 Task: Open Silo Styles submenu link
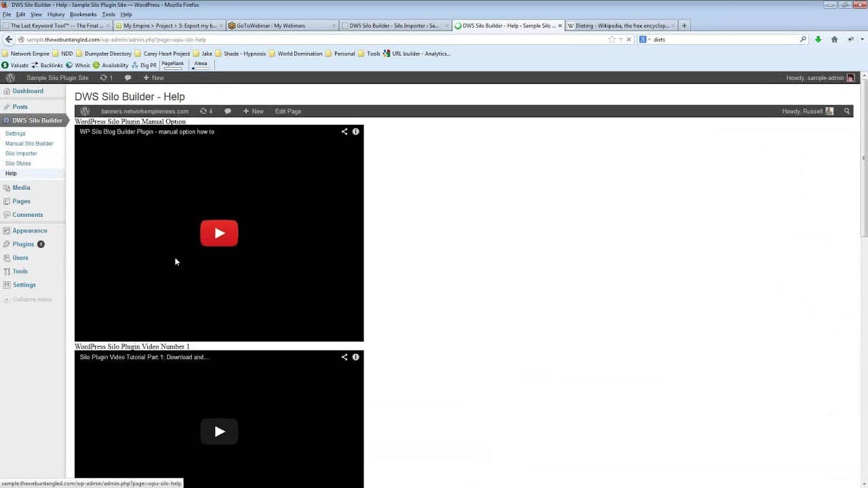click(x=18, y=163)
